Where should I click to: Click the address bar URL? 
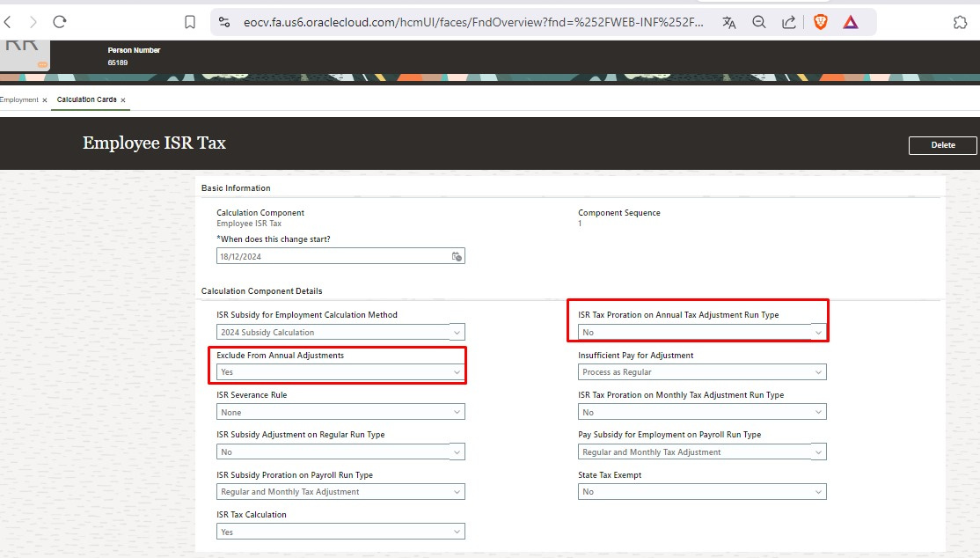[466, 21]
